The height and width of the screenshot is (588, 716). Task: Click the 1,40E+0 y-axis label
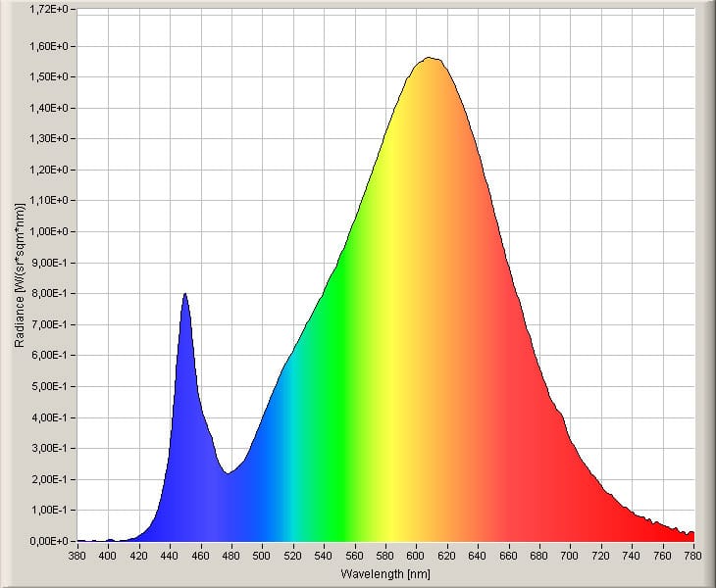[48, 108]
